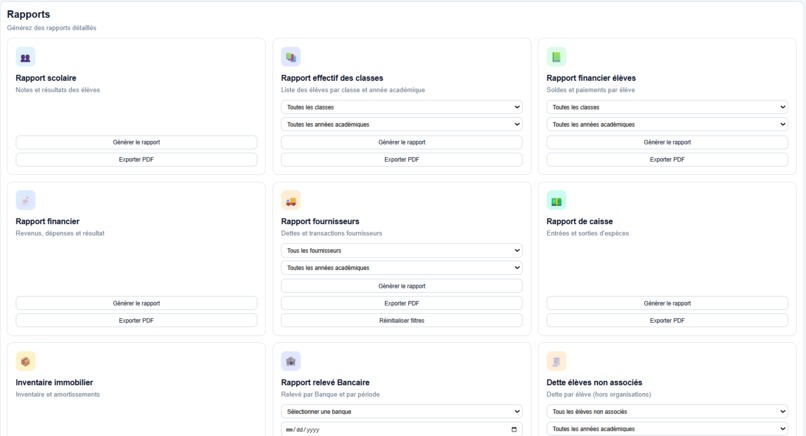Click the Dette élèves non associés title
The width and height of the screenshot is (806, 436).
[594, 383]
